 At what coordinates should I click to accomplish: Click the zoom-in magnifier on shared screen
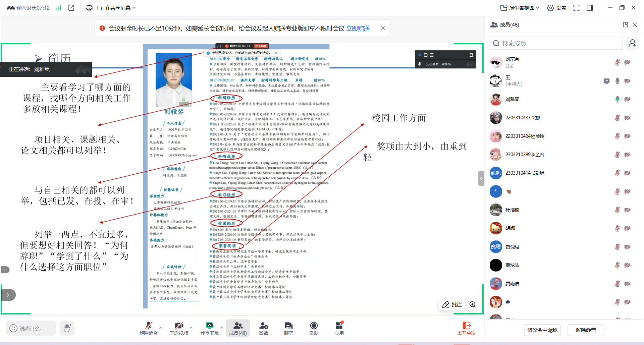473,304
